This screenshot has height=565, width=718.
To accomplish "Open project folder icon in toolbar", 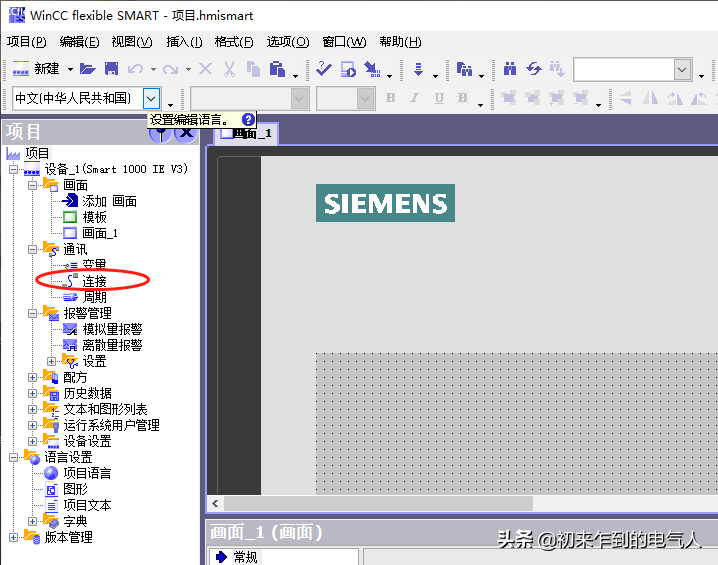I will tap(87, 69).
